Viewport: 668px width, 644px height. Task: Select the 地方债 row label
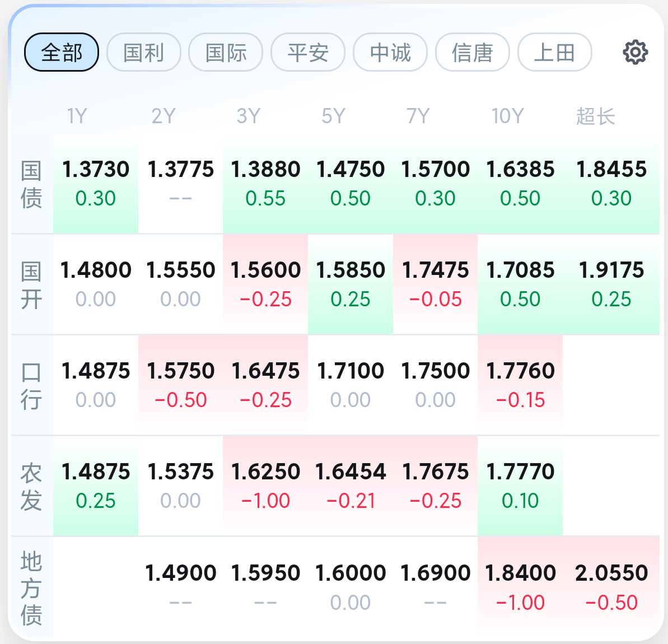click(31, 588)
